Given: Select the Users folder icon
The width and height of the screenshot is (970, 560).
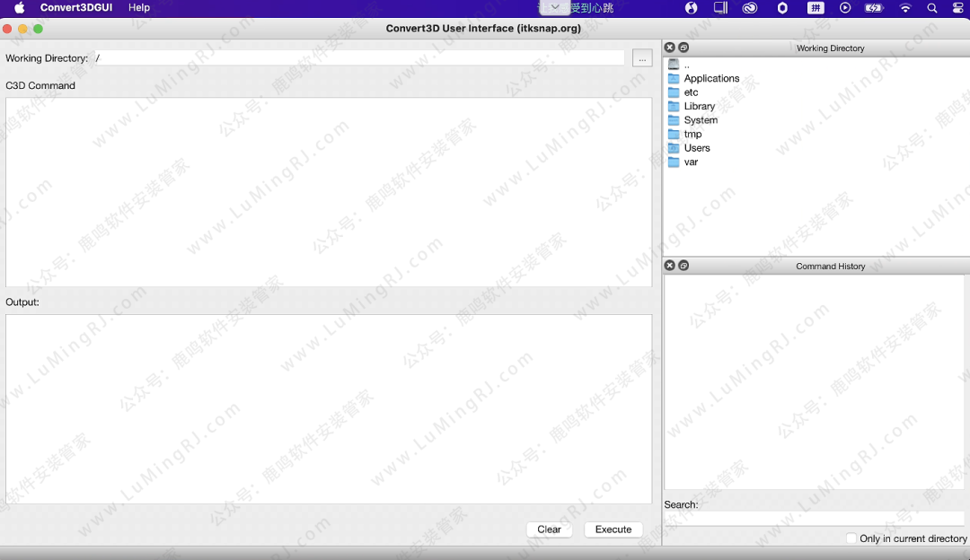Looking at the screenshot, I should (674, 148).
